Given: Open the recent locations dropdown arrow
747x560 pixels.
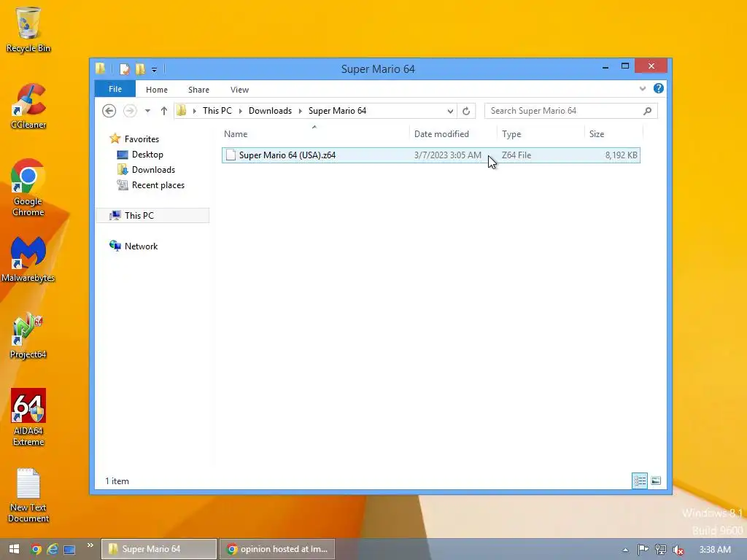Looking at the screenshot, I should [x=147, y=111].
